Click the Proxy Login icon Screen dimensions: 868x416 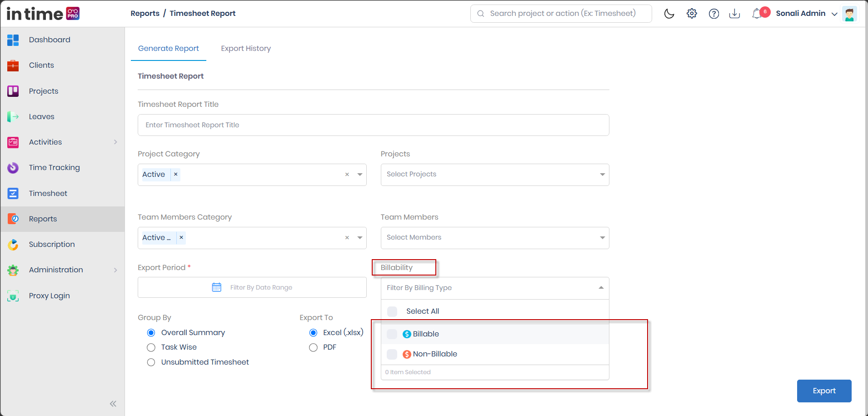click(x=13, y=296)
